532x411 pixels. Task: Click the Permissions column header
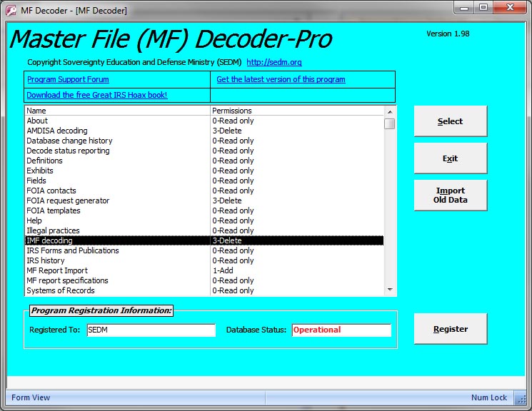297,111
